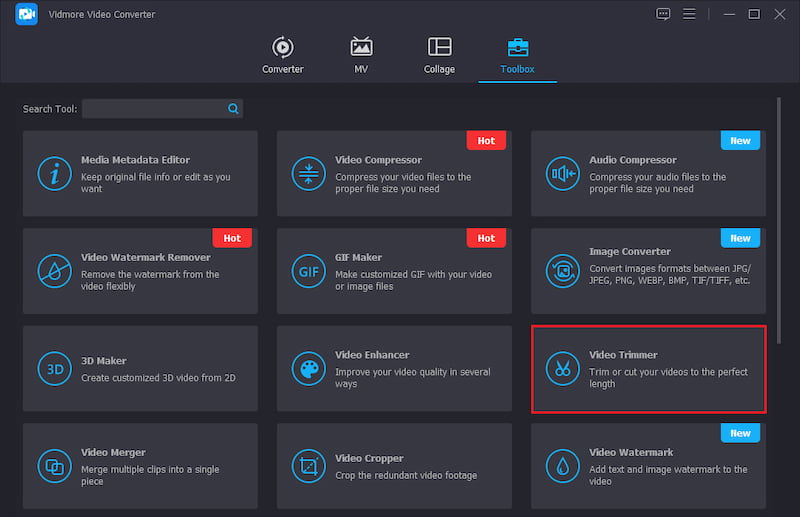Open the hamburger menu in title bar
The image size is (800, 517).
click(x=689, y=14)
